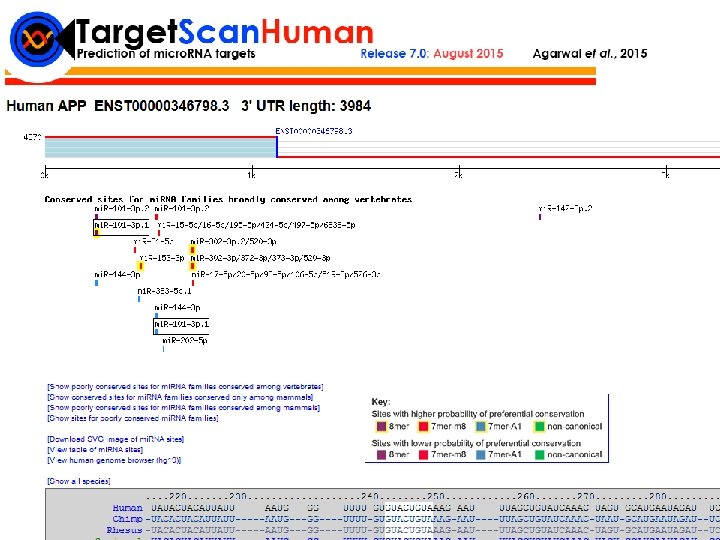Select the Chimp species row label
This screenshot has width=720, height=540.
[x=127, y=519]
